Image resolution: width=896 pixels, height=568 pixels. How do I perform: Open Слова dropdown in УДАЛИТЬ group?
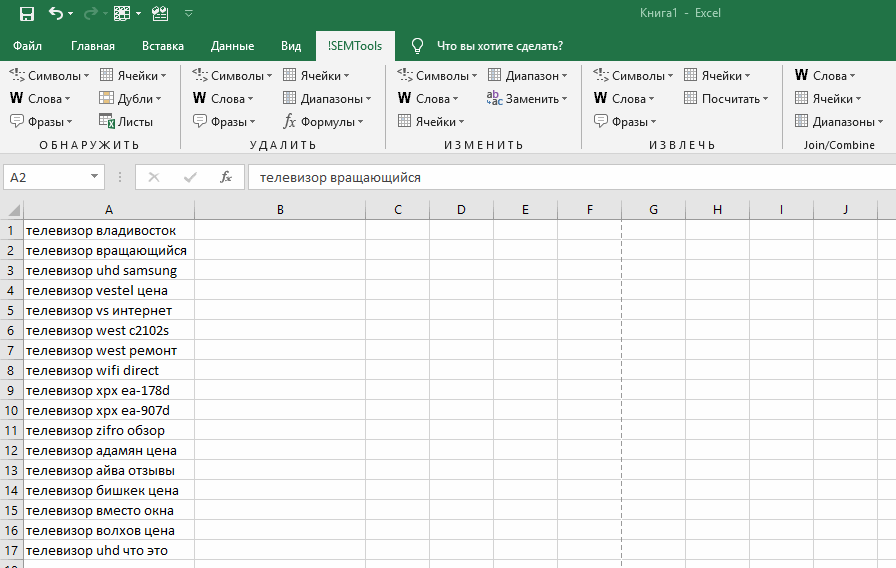pyautogui.click(x=223, y=98)
